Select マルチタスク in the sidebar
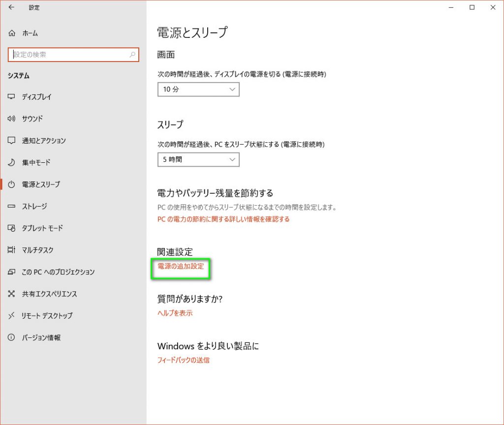The width and height of the screenshot is (504, 425). pos(37,250)
